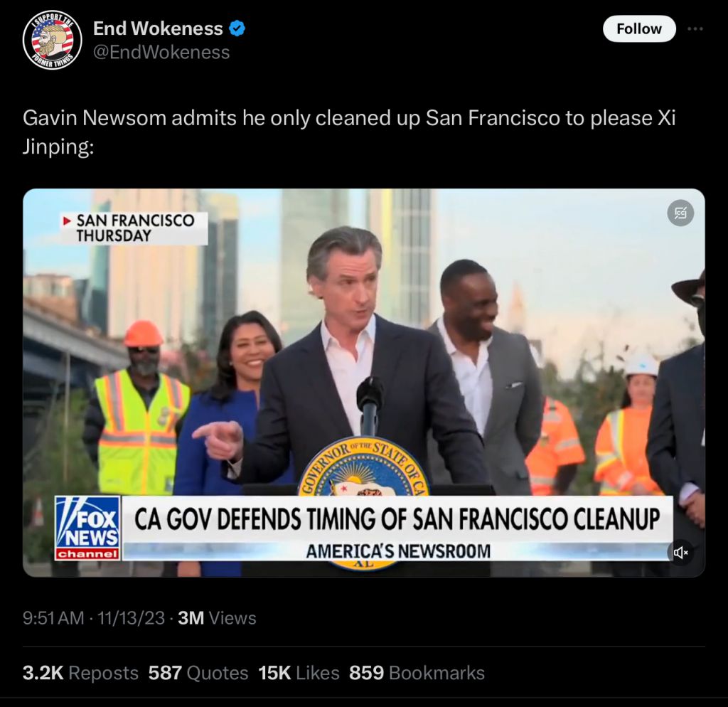View the 587 Quotes list
Viewport: 728px width, 707px height.
198,673
